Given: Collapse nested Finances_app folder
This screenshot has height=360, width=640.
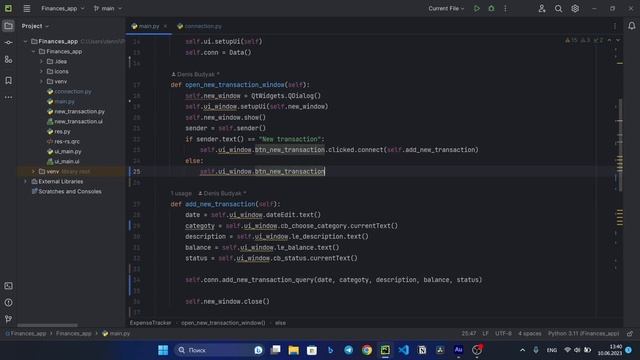Looking at the screenshot, I should [x=33, y=51].
